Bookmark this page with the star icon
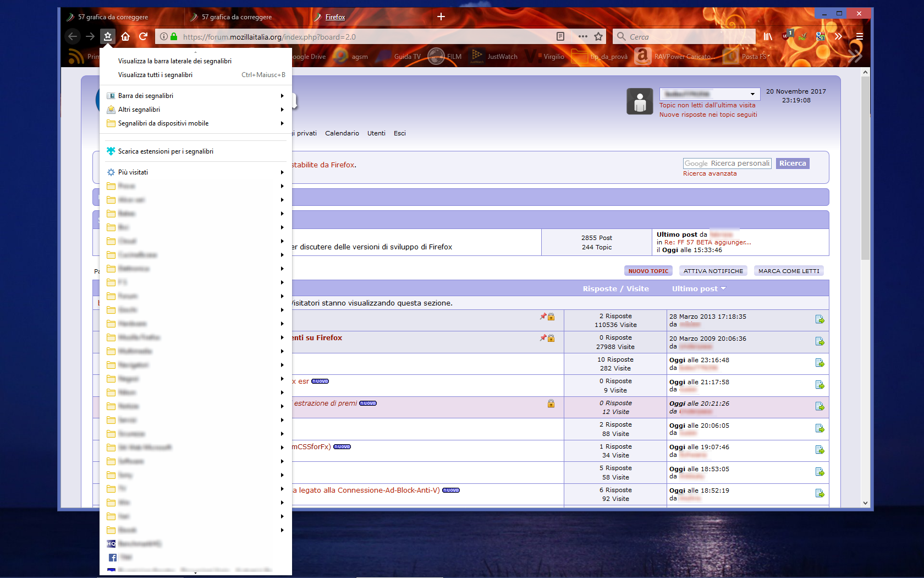 [x=598, y=37]
